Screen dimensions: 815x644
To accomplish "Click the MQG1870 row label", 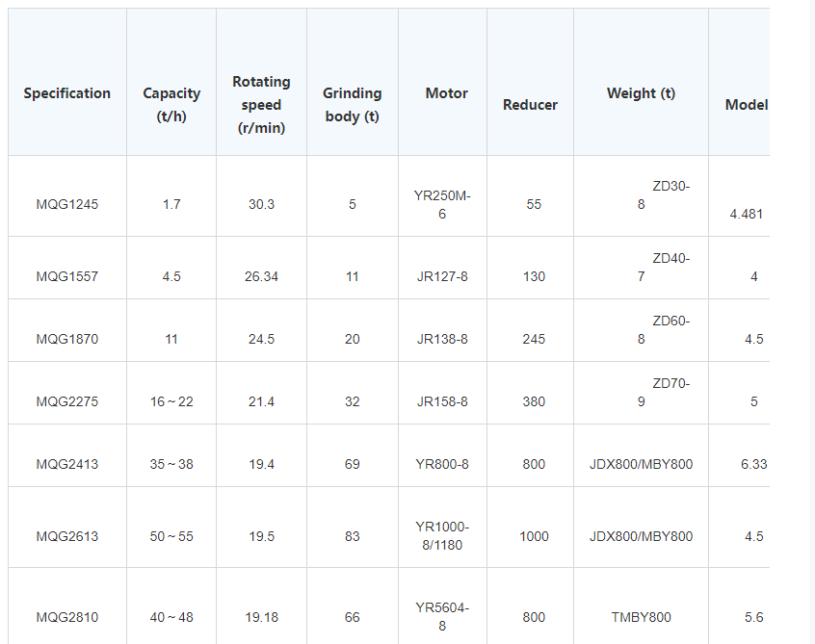I will [67, 339].
